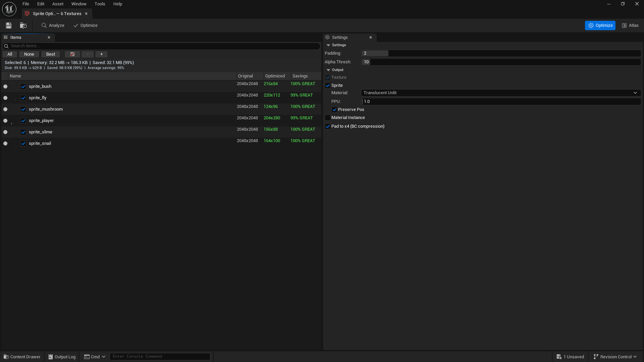Open the Tools menu

[x=100, y=4]
